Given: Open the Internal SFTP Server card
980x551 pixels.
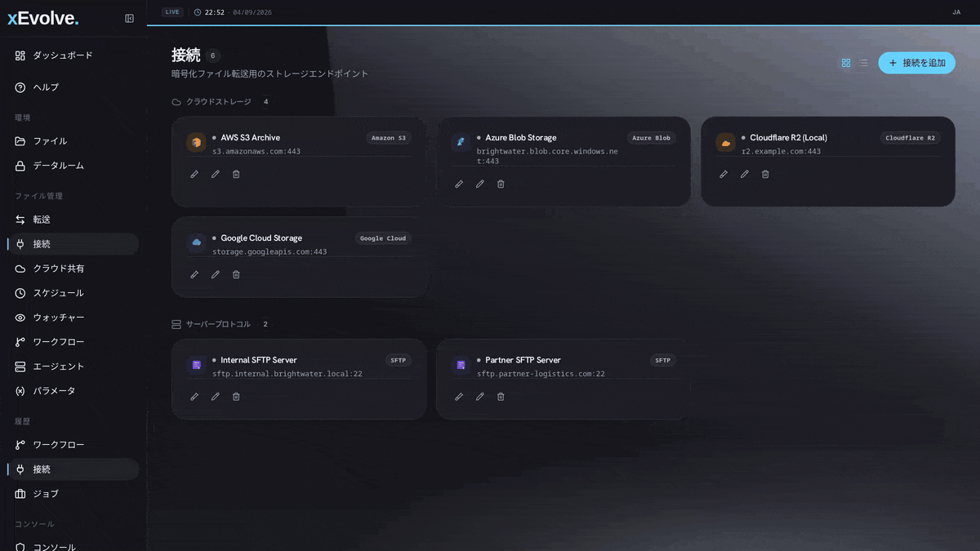Looking at the screenshot, I should click(x=299, y=379).
